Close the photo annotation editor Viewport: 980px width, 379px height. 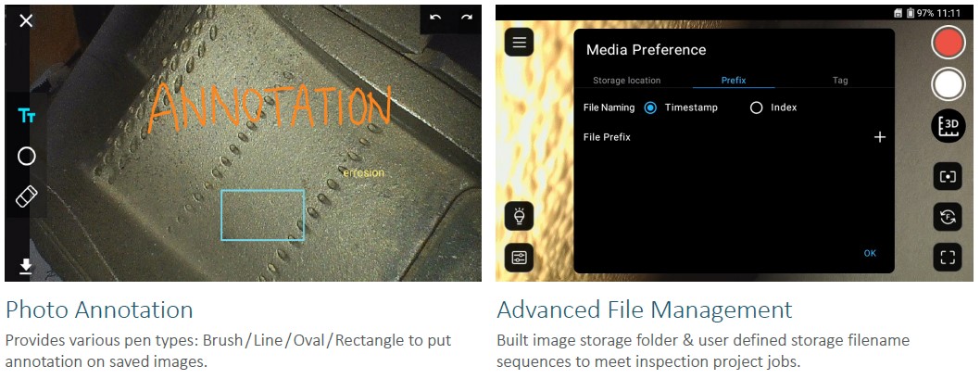click(26, 20)
